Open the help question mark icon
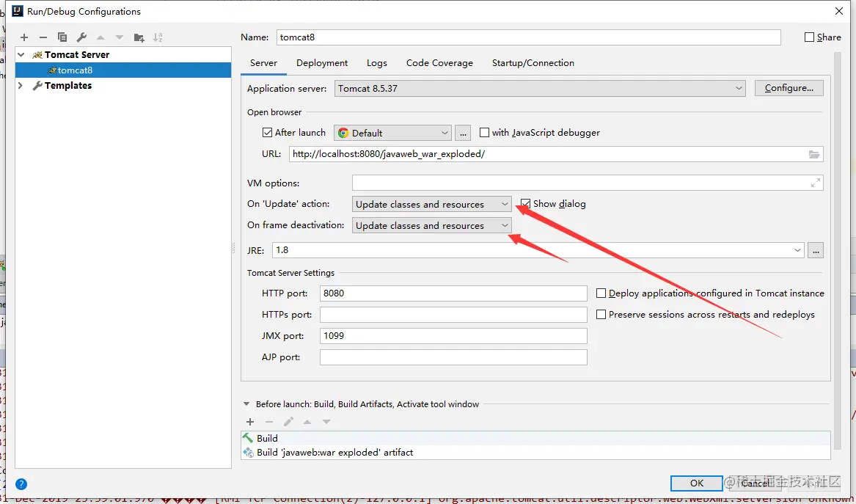856x504 pixels. 21,483
